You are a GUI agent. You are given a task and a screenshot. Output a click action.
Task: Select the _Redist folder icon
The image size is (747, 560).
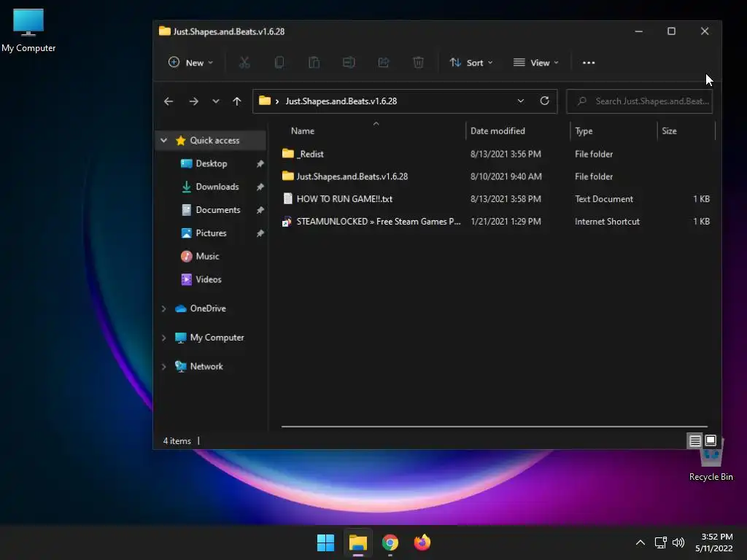pyautogui.click(x=287, y=153)
